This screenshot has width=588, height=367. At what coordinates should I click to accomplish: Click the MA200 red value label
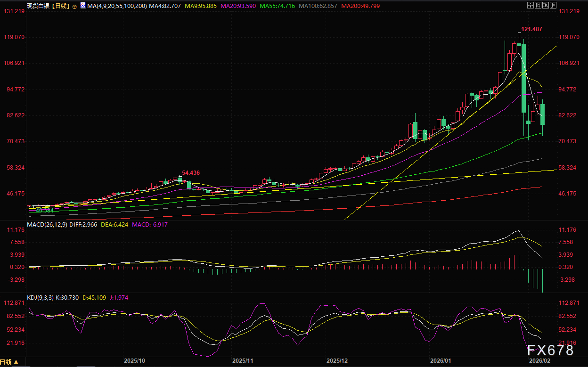point(360,6)
